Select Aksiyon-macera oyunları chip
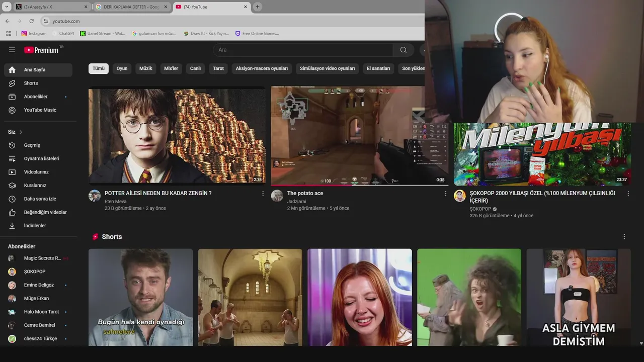The height and width of the screenshot is (362, 644). [262, 68]
